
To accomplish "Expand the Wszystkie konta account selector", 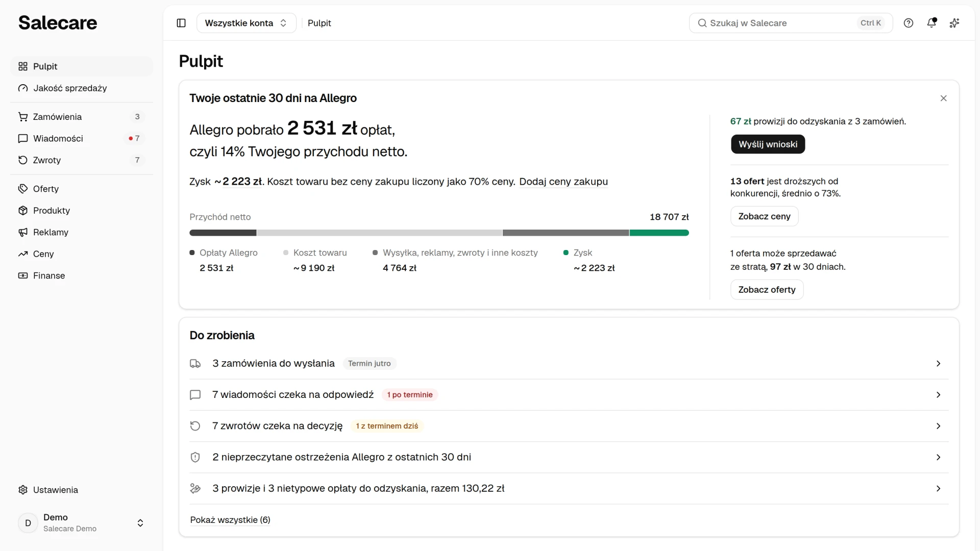I will pyautogui.click(x=246, y=23).
